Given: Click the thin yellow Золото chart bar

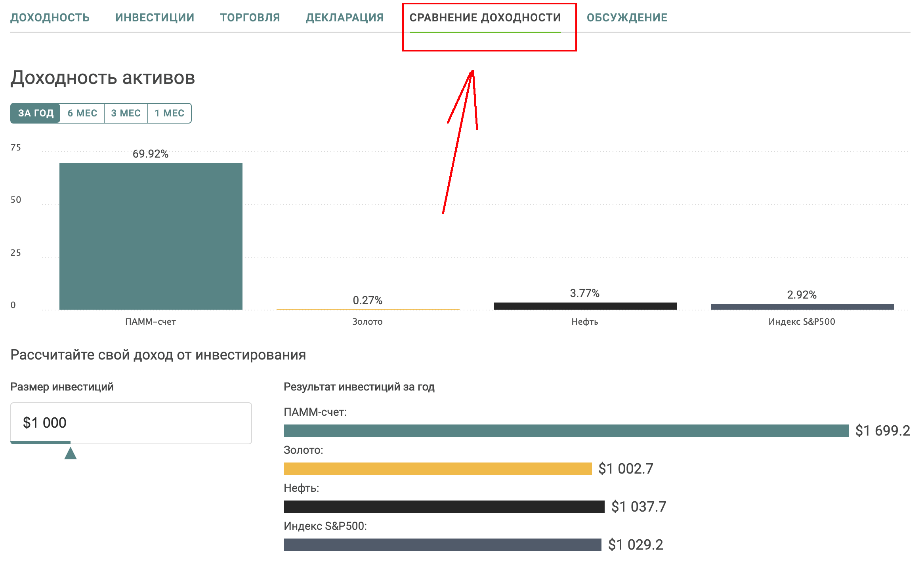Looking at the screenshot, I should click(x=368, y=309).
